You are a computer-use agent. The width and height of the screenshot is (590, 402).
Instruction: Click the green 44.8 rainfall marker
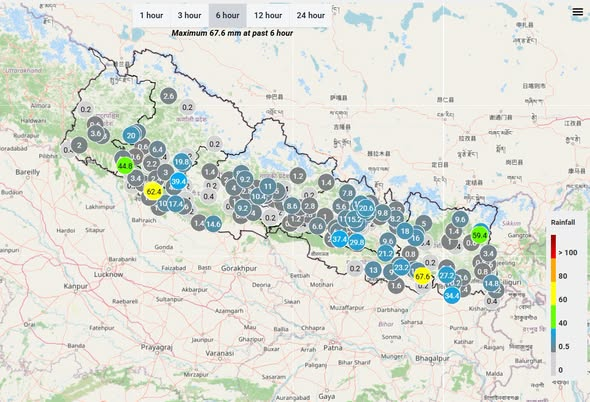125,166
